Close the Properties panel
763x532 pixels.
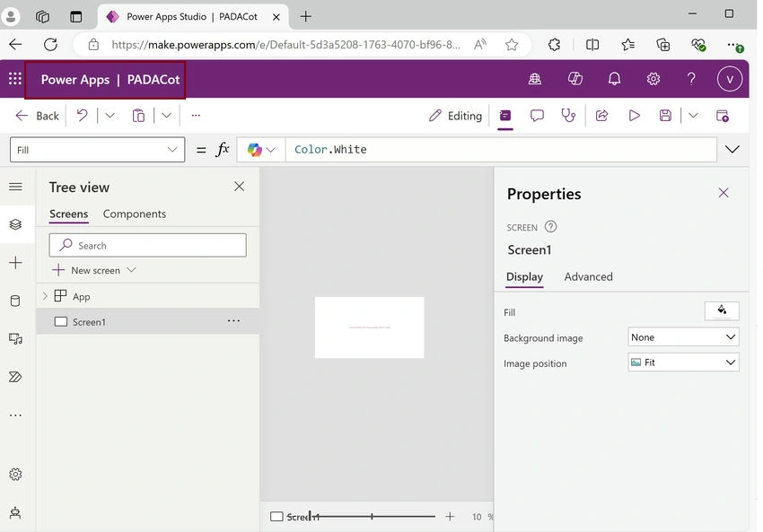pos(724,193)
